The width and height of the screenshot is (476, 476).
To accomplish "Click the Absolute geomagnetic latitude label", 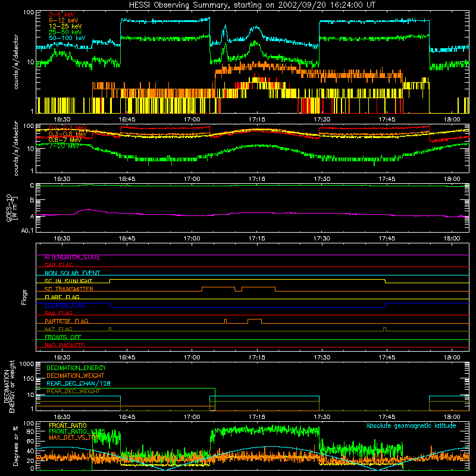I will pos(411,426).
